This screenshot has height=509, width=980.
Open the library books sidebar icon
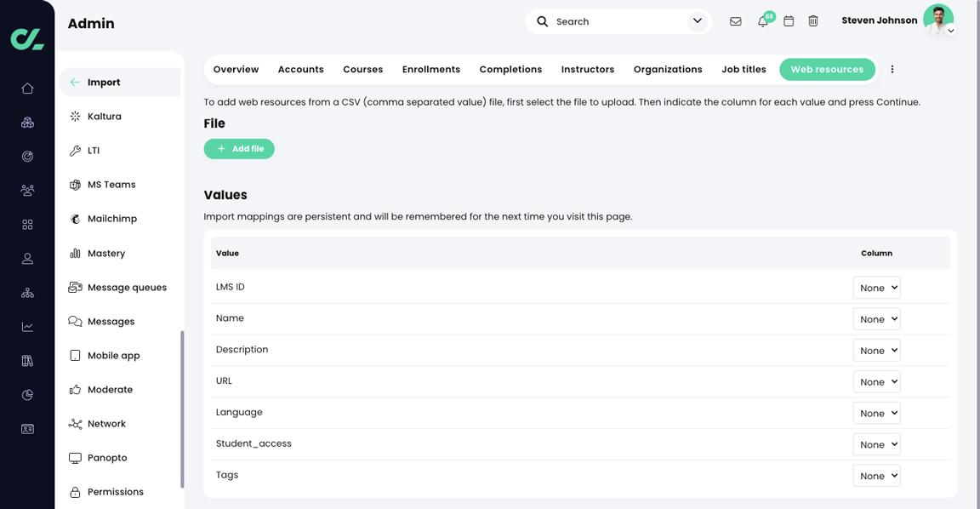coord(27,360)
